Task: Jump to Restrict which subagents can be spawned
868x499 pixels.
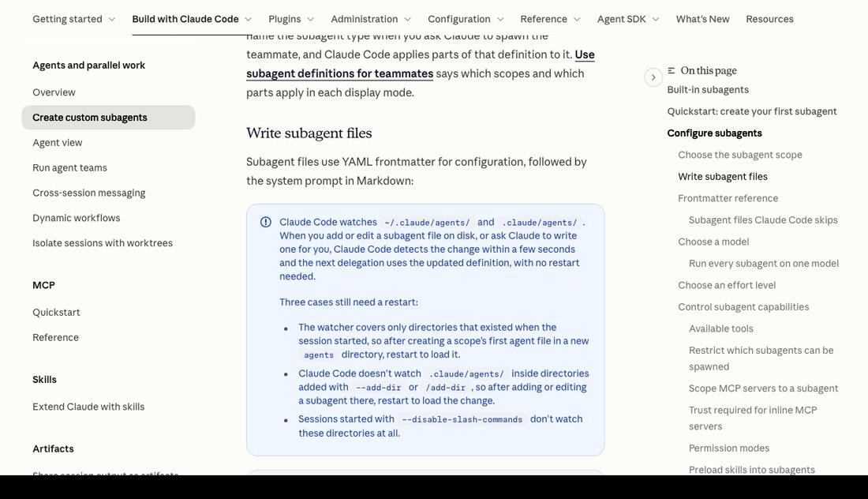Action: point(761,358)
